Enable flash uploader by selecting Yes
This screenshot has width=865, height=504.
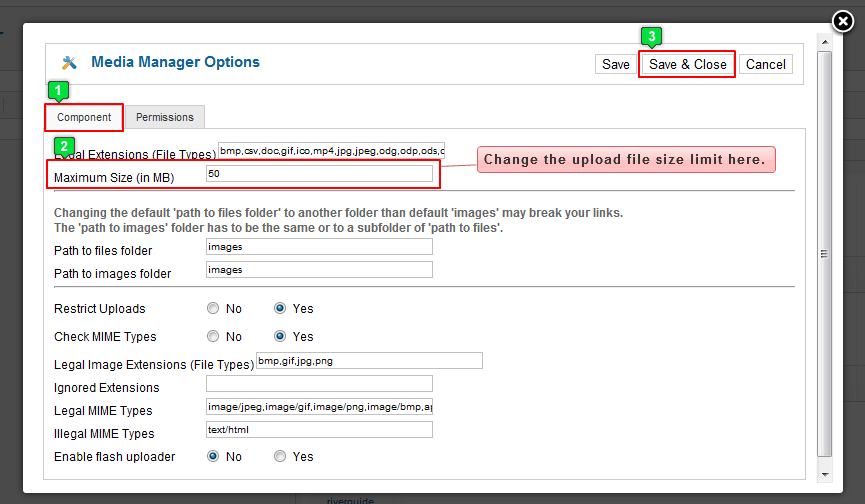[x=280, y=457]
